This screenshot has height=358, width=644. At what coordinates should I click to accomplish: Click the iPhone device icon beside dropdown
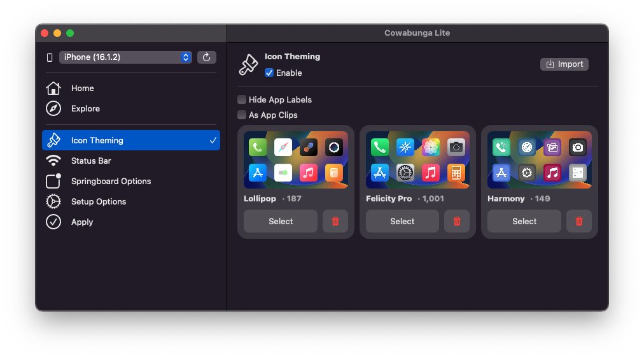pyautogui.click(x=50, y=57)
